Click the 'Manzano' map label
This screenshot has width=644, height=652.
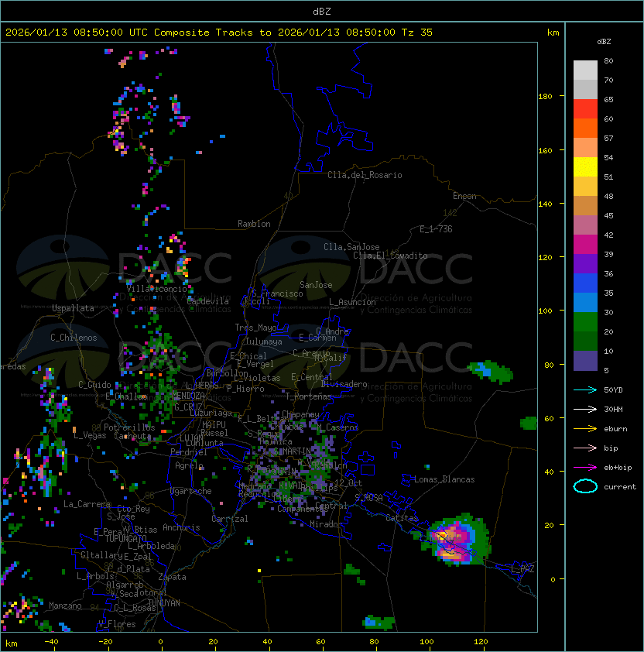65,606
